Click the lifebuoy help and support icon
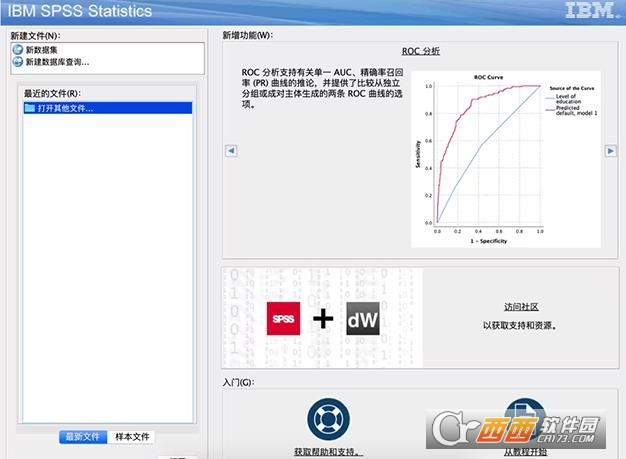The width and height of the screenshot is (626, 459). tap(329, 419)
